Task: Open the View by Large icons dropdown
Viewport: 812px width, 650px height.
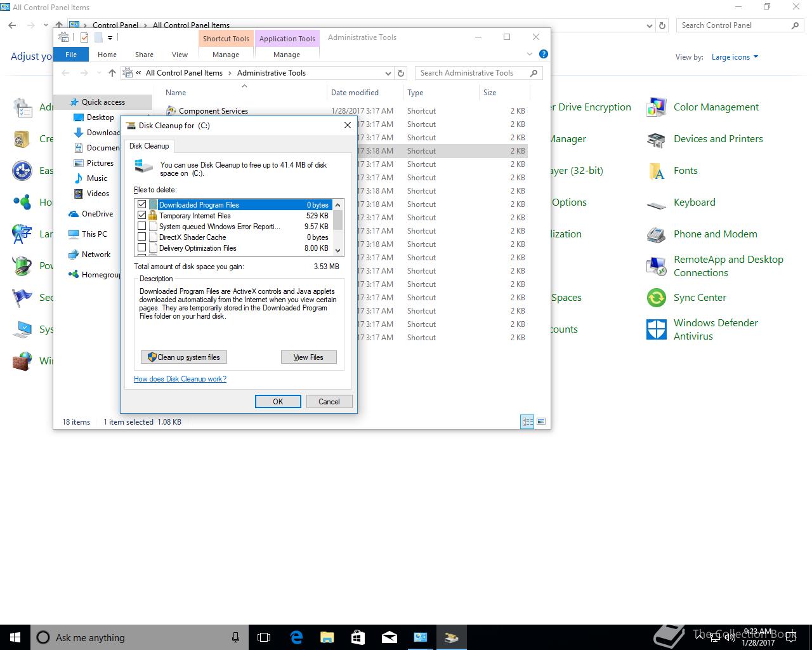Action: pyautogui.click(x=735, y=57)
